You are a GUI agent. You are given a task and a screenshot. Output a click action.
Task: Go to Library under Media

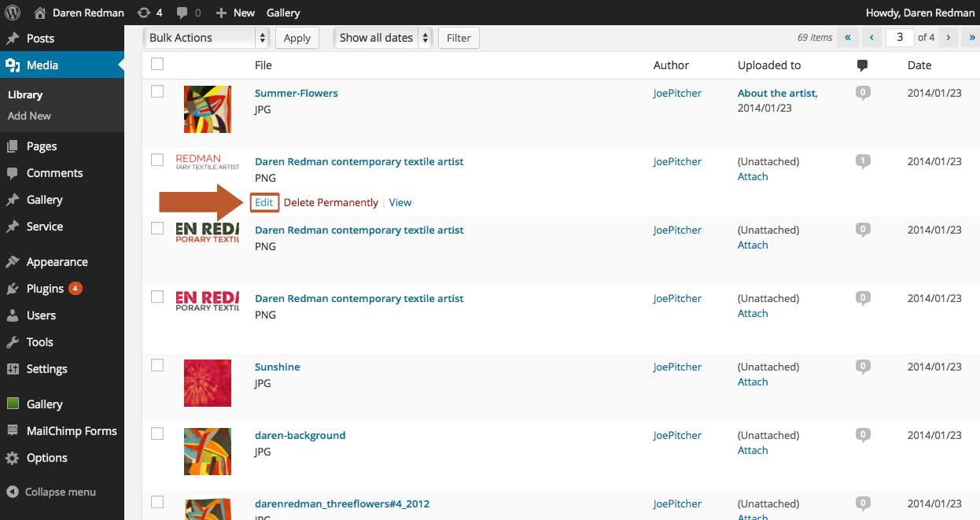tap(25, 94)
